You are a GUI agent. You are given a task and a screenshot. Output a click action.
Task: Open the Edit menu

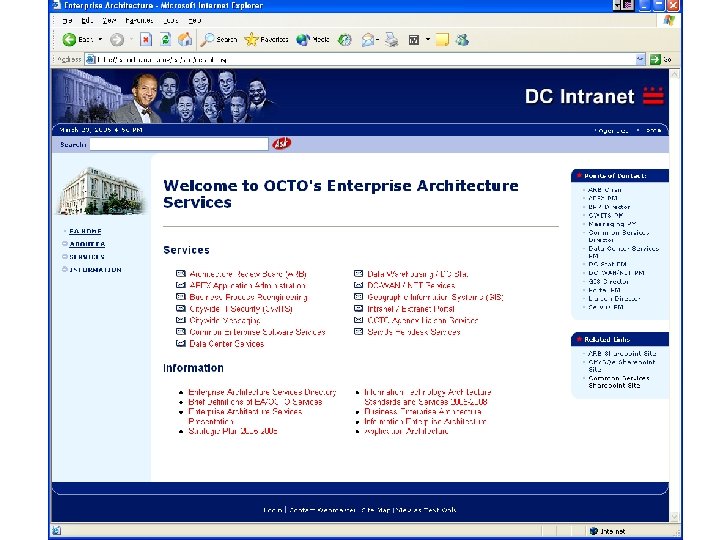click(87, 21)
